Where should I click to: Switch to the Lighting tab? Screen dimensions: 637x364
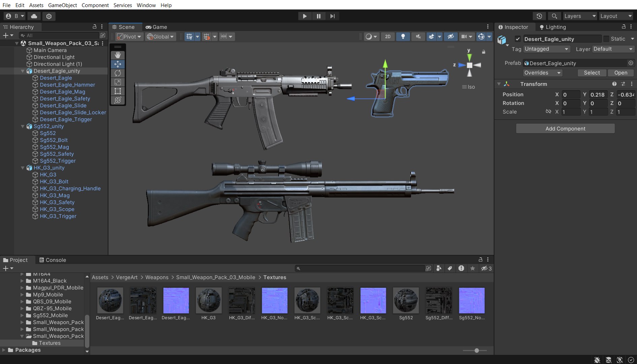pyautogui.click(x=553, y=27)
